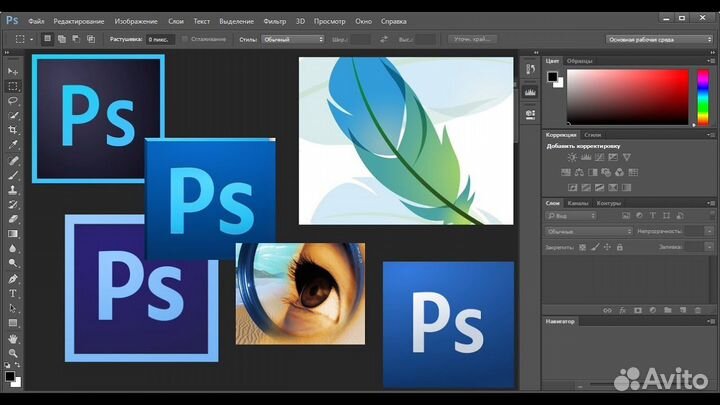Select the Zoom tool
The image size is (720, 405).
point(13,353)
